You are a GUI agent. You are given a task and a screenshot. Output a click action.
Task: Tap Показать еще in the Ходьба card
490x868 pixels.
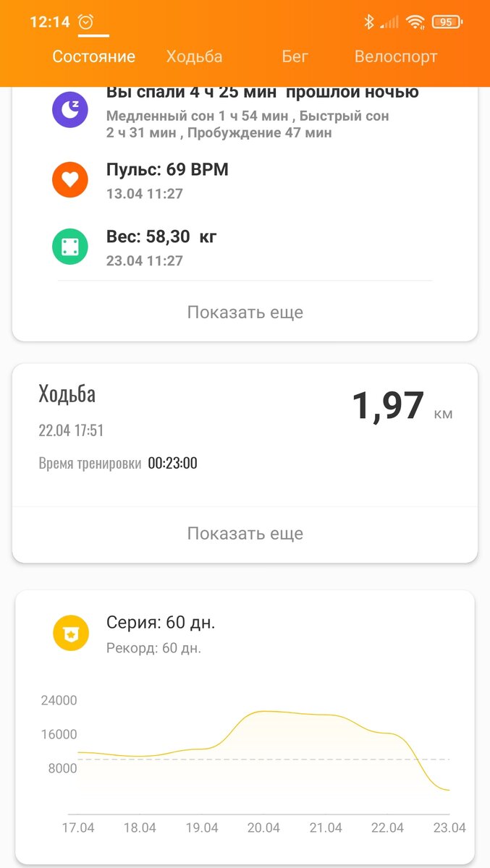click(x=245, y=533)
